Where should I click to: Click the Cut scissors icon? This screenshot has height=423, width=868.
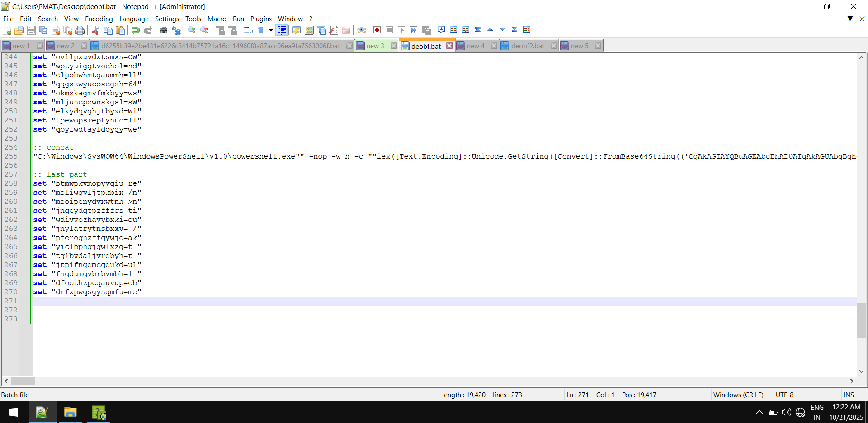95,30
